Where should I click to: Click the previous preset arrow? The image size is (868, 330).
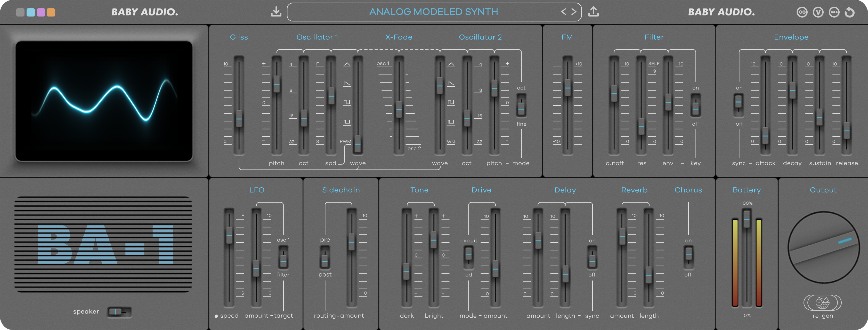click(564, 11)
